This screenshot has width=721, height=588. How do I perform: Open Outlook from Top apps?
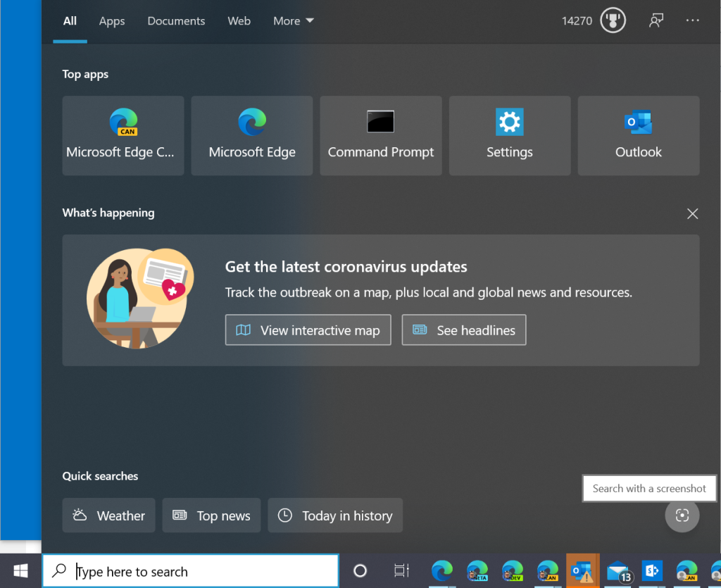[x=638, y=136]
